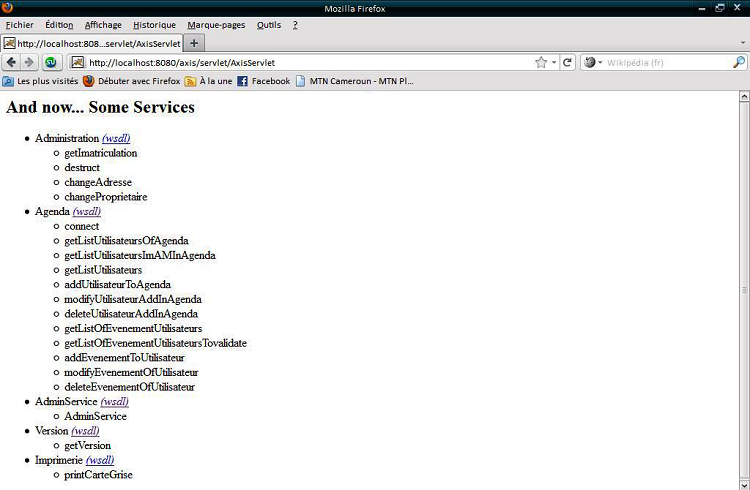Click the search magnifying glass icon
This screenshot has width=750, height=490.
click(739, 62)
